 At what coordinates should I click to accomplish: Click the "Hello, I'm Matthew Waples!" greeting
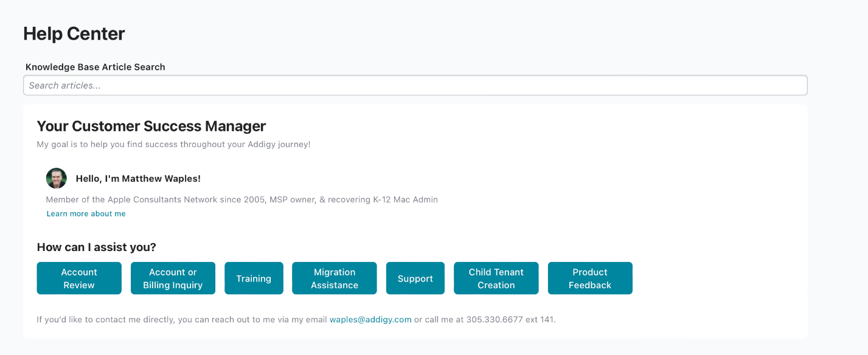[138, 179]
